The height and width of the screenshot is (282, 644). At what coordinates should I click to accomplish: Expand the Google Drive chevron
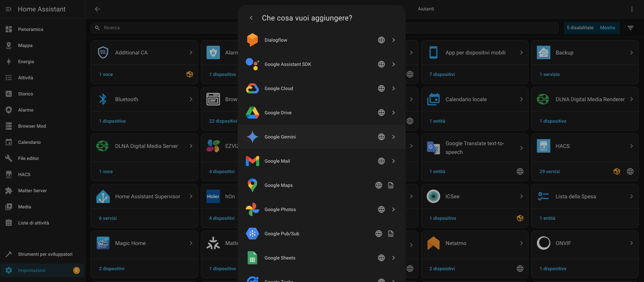(x=394, y=113)
